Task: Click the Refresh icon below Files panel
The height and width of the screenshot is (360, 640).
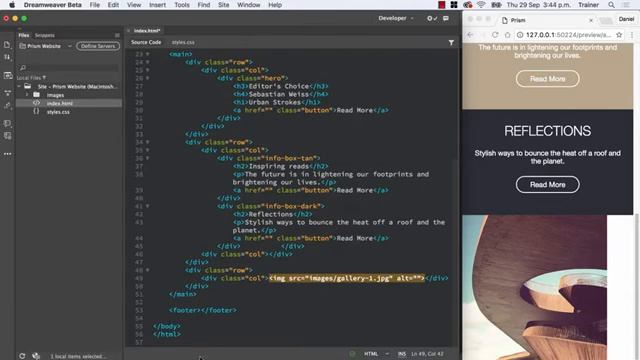Action: coord(22,356)
